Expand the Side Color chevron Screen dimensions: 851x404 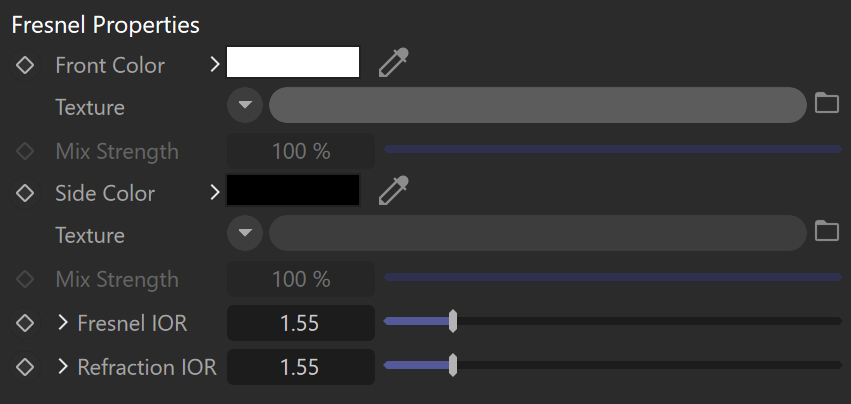click(215, 192)
